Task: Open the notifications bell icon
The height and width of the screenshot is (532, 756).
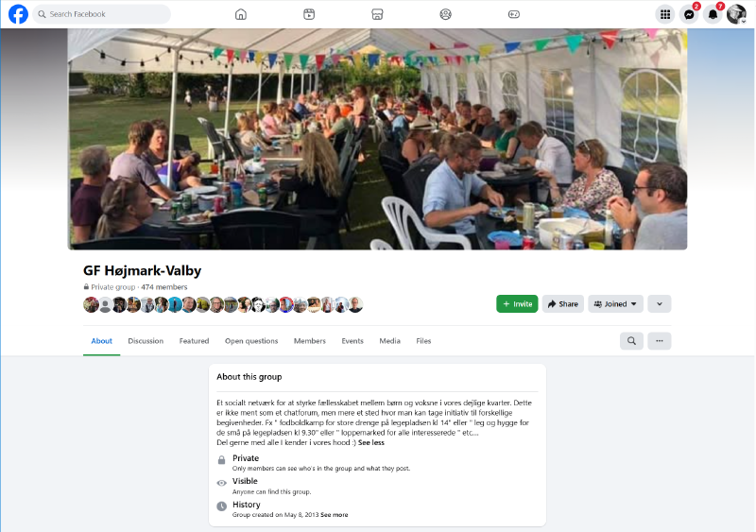Action: click(713, 14)
